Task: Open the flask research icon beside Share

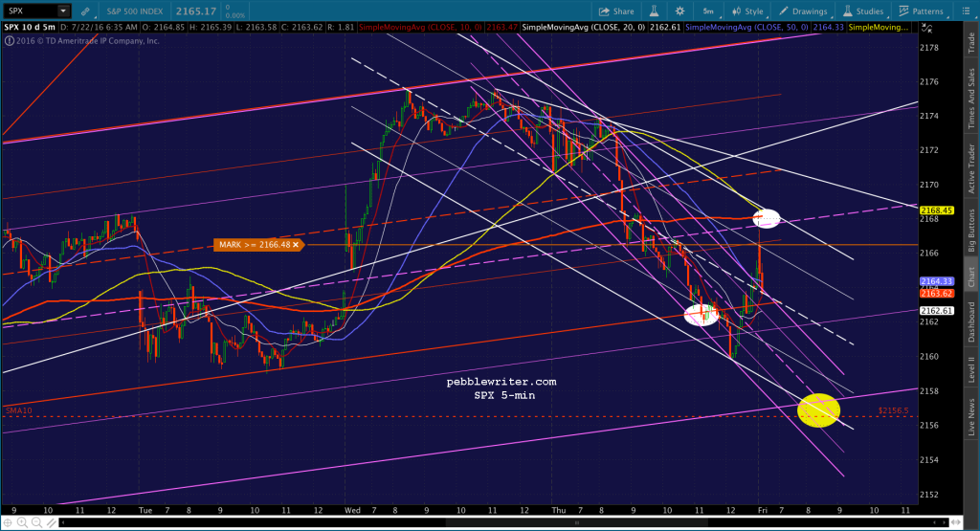Action: [655, 11]
